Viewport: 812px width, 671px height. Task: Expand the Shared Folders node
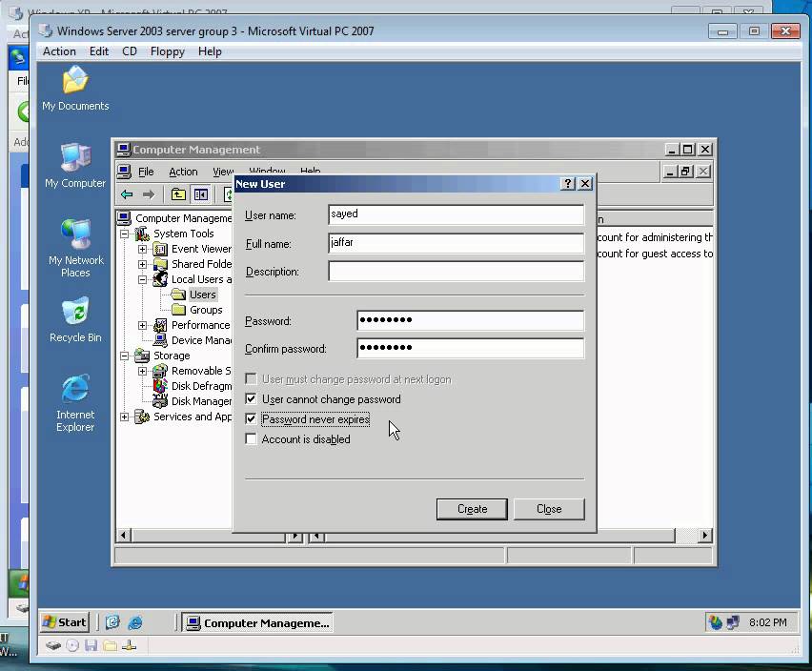[x=142, y=264]
